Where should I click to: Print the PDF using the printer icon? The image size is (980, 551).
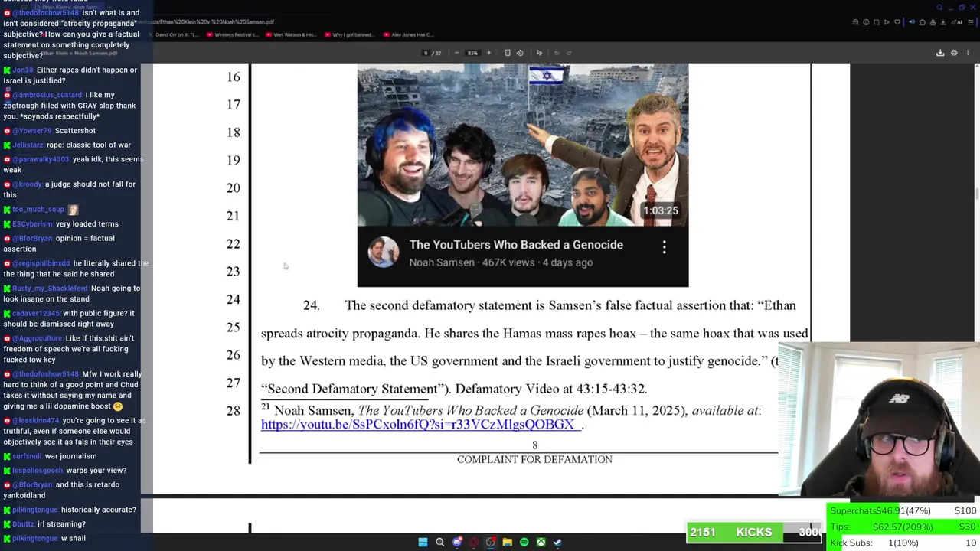tap(954, 53)
